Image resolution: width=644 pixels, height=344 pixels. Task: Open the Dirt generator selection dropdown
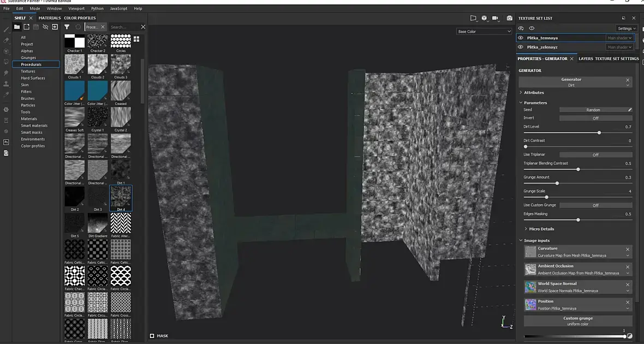628,86
